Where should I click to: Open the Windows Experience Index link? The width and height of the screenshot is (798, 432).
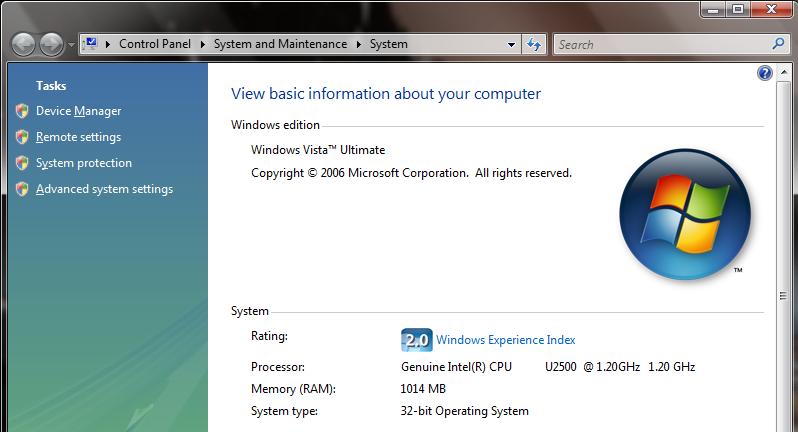tap(505, 340)
